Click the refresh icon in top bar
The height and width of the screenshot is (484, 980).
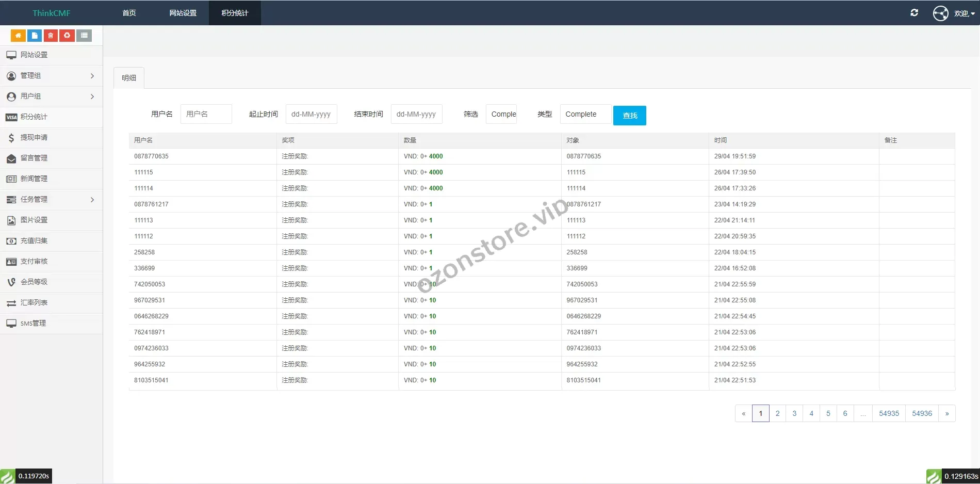pos(914,13)
